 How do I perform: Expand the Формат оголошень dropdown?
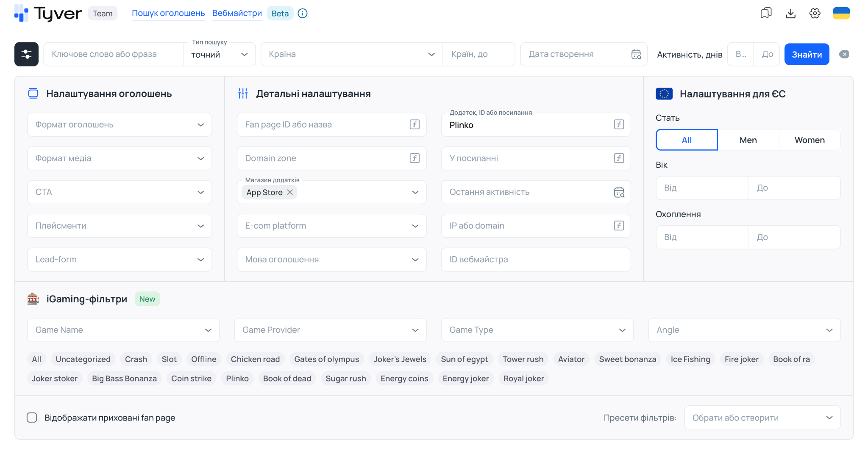point(120,125)
